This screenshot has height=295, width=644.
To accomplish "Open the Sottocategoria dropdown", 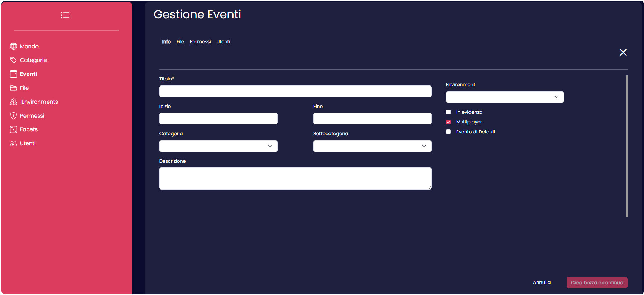I will [x=372, y=146].
